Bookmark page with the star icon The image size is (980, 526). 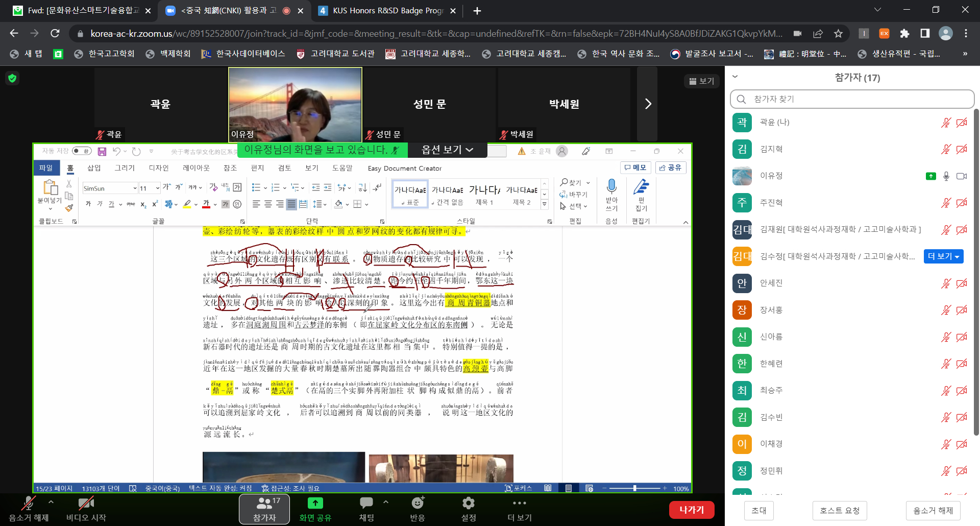838,34
